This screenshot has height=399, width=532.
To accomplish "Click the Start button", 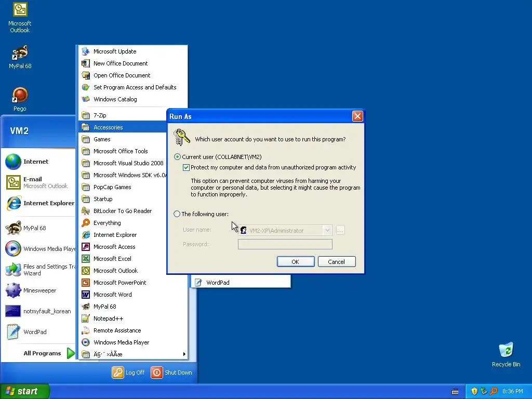I will point(24,391).
